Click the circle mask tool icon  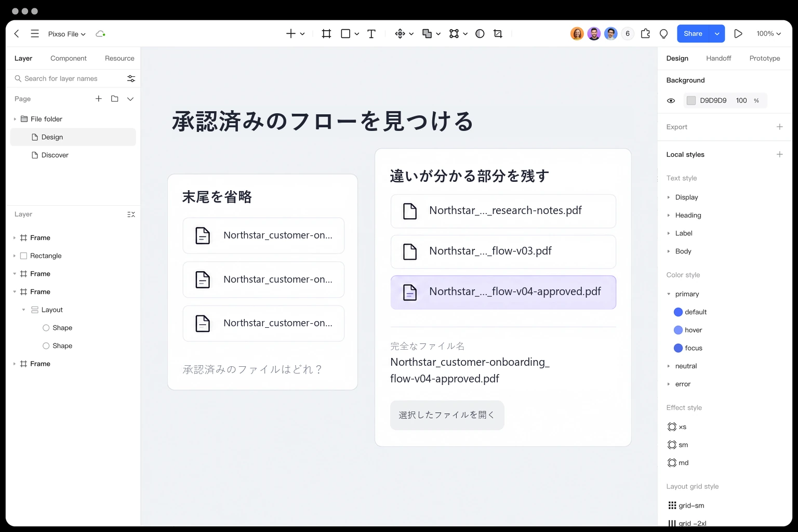(480, 34)
